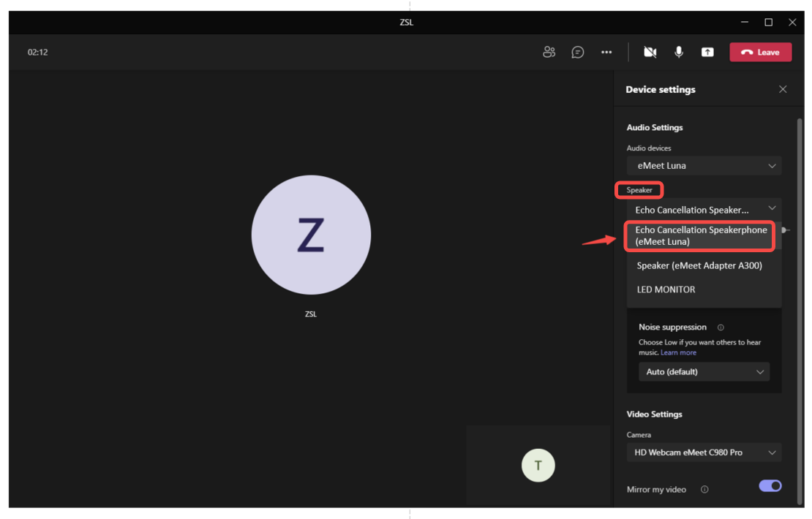Mute the microphone icon
This screenshot has height=519, width=812.
(679, 52)
